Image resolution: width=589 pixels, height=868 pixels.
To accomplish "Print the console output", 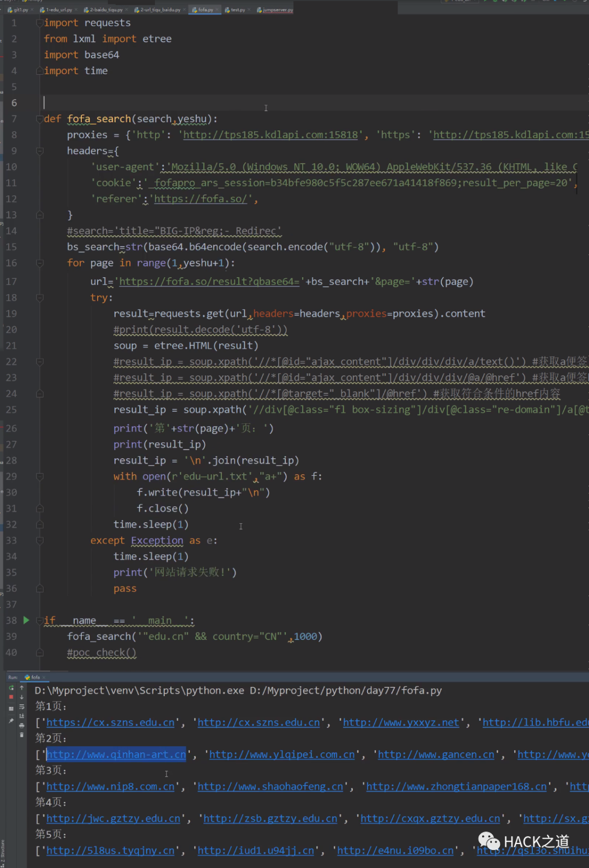I will [22, 725].
